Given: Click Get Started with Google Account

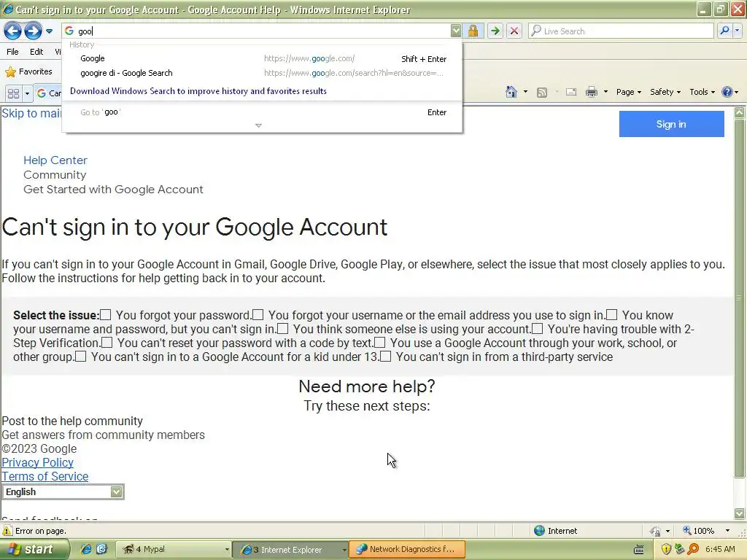Looking at the screenshot, I should click(113, 190).
